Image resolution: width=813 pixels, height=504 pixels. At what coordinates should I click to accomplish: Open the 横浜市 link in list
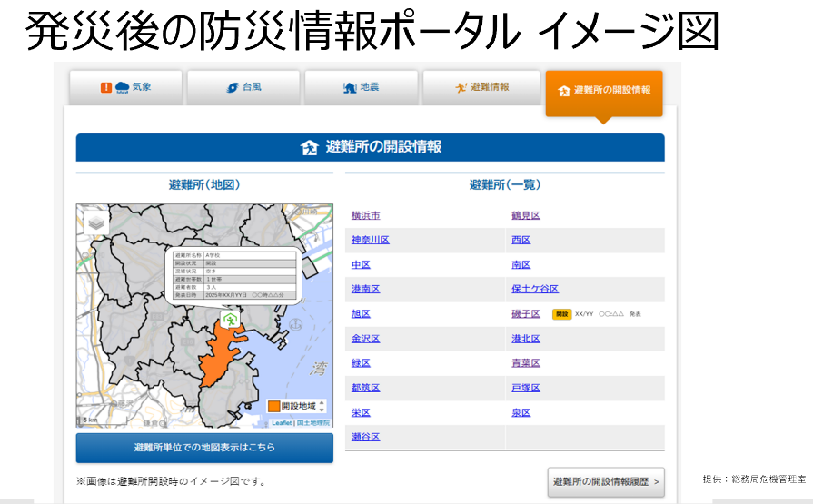tap(365, 215)
